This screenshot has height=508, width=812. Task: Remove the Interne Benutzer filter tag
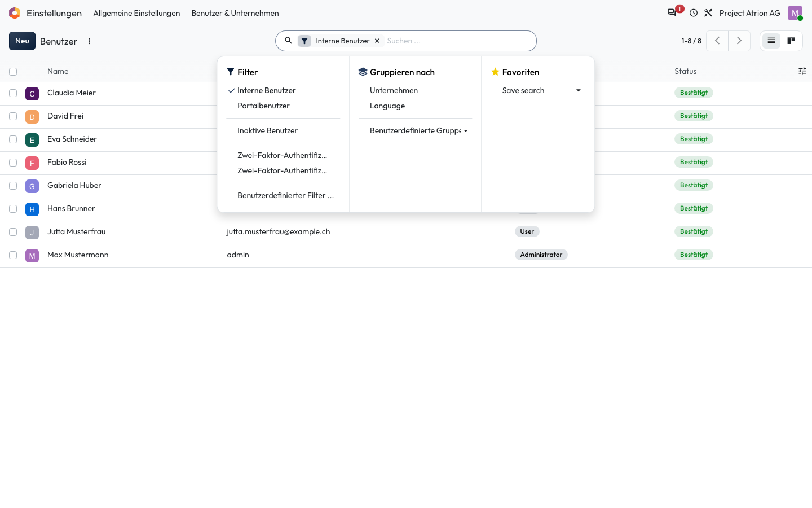click(377, 41)
